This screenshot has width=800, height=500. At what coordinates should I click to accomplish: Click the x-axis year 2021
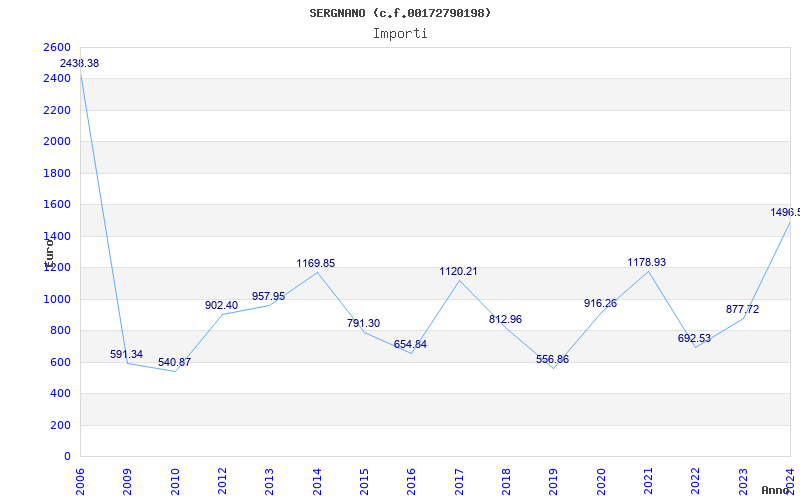[x=648, y=481]
